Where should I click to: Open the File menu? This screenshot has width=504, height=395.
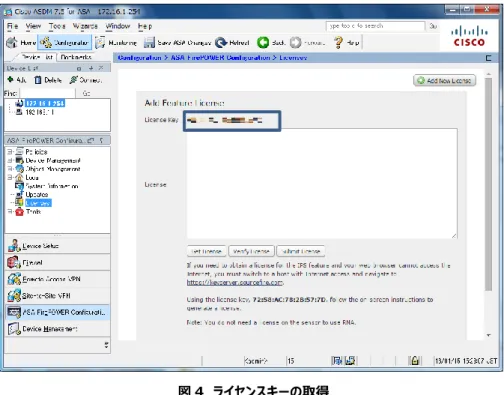pyautogui.click(x=13, y=26)
